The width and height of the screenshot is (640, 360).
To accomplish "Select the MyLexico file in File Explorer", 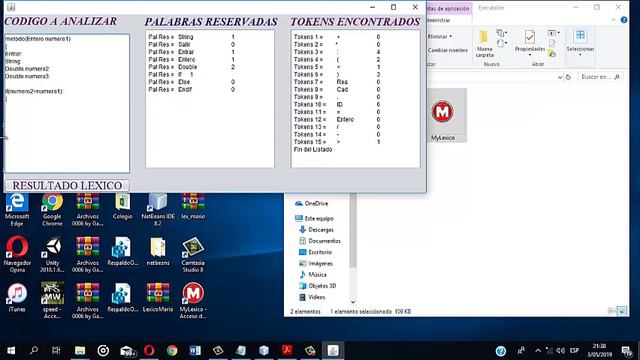I will pyautogui.click(x=443, y=116).
